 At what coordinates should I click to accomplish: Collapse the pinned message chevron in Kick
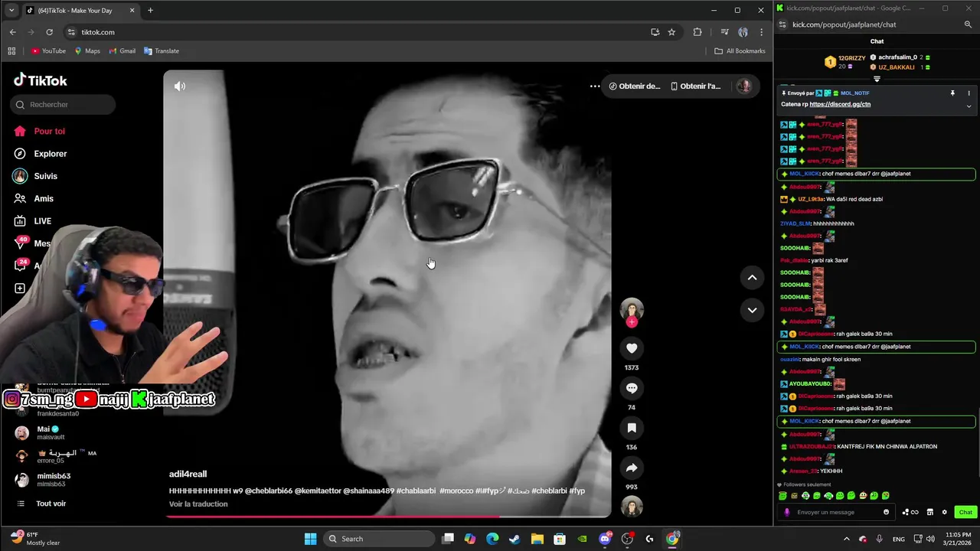tap(969, 106)
